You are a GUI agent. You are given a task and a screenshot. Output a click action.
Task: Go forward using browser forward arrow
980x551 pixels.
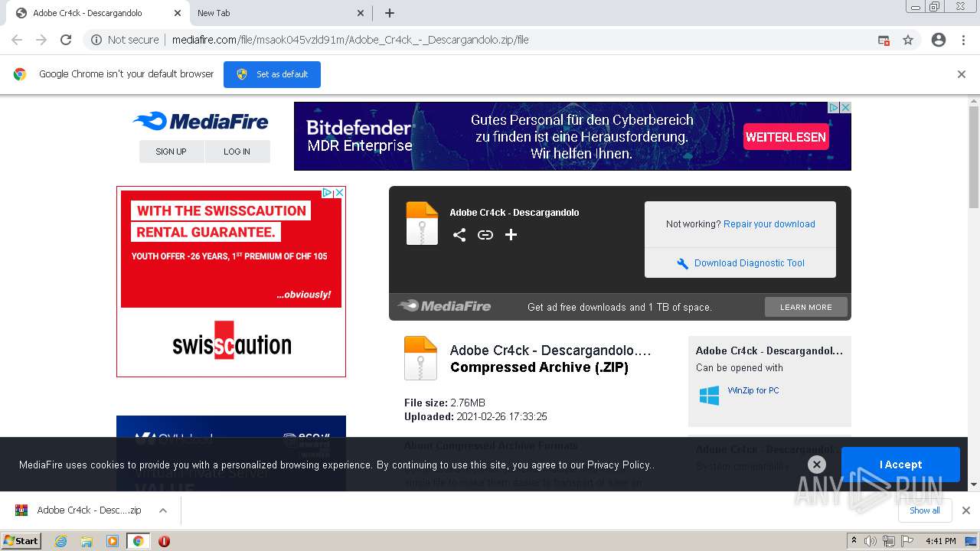41,40
